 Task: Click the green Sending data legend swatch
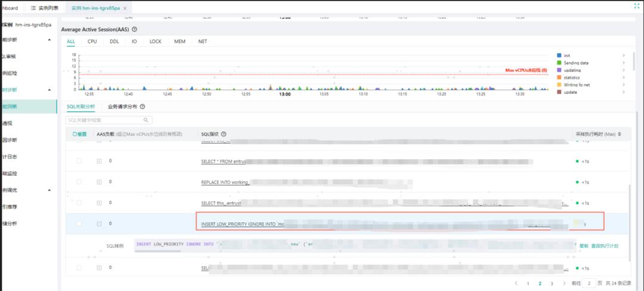click(559, 63)
